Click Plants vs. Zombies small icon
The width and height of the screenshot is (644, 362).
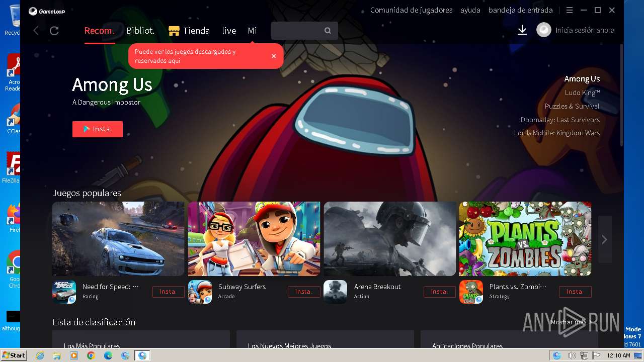[x=471, y=292]
